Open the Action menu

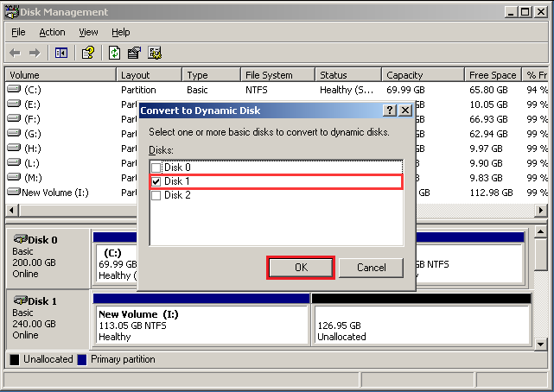pyautogui.click(x=52, y=33)
